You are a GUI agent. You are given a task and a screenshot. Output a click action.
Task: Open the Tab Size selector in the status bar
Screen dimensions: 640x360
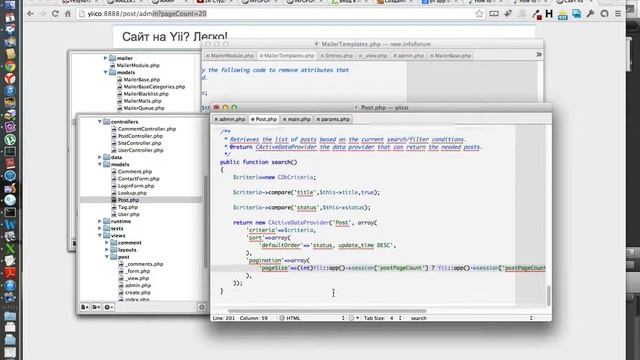tap(382, 318)
